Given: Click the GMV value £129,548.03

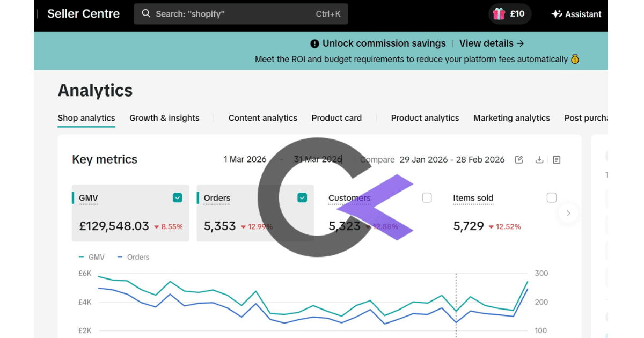Looking at the screenshot, I should click(114, 226).
